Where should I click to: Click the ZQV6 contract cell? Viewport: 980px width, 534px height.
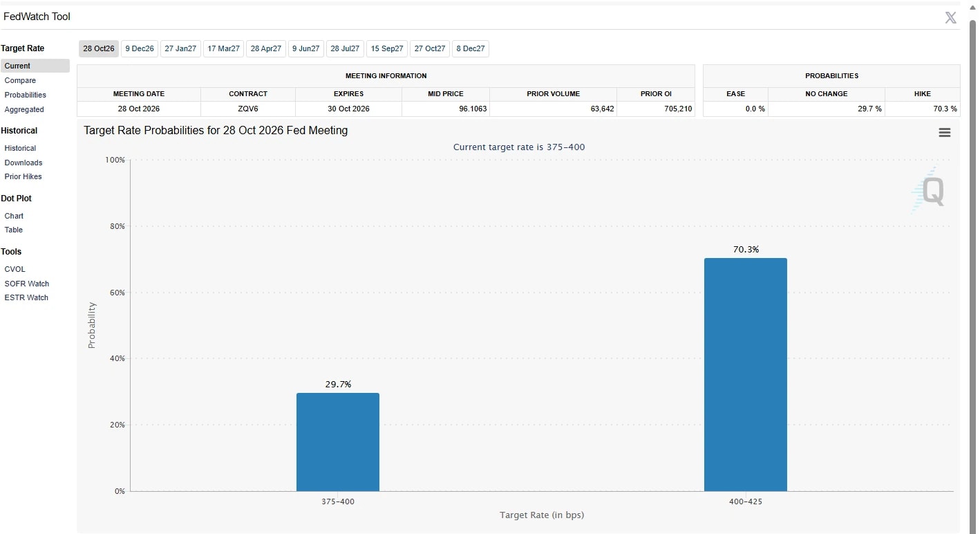248,109
